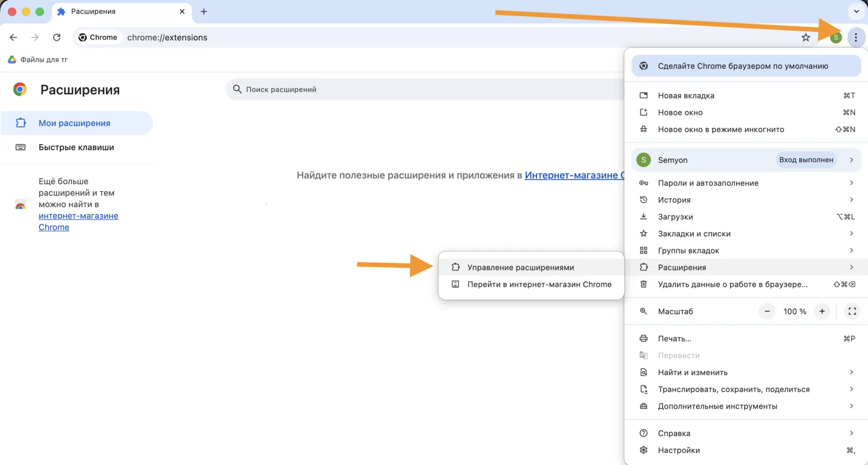The width and height of the screenshot is (868, 465).
Task: Click the Chrome site info chip in address bar
Action: pos(98,37)
